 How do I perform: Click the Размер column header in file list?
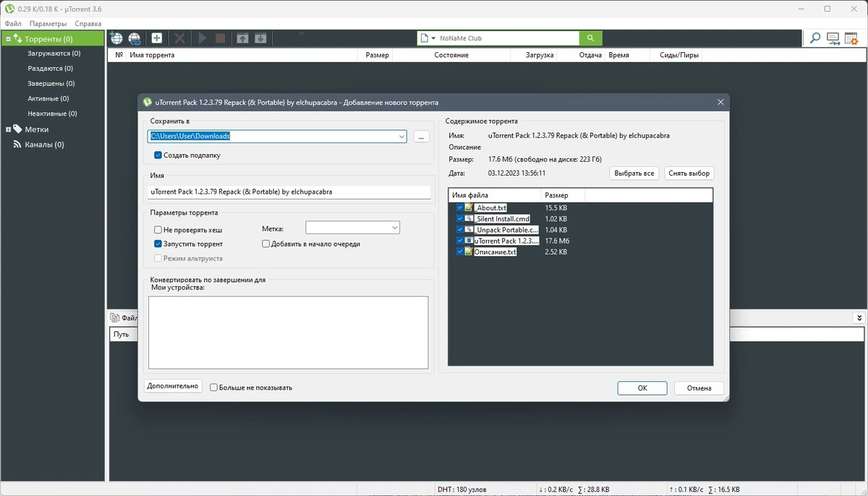562,195
